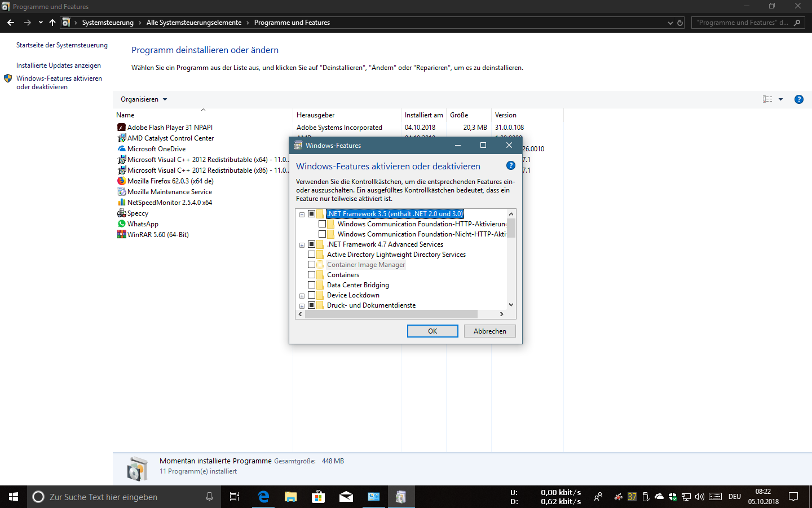Click OK in the Windows-Features dialog

433,331
